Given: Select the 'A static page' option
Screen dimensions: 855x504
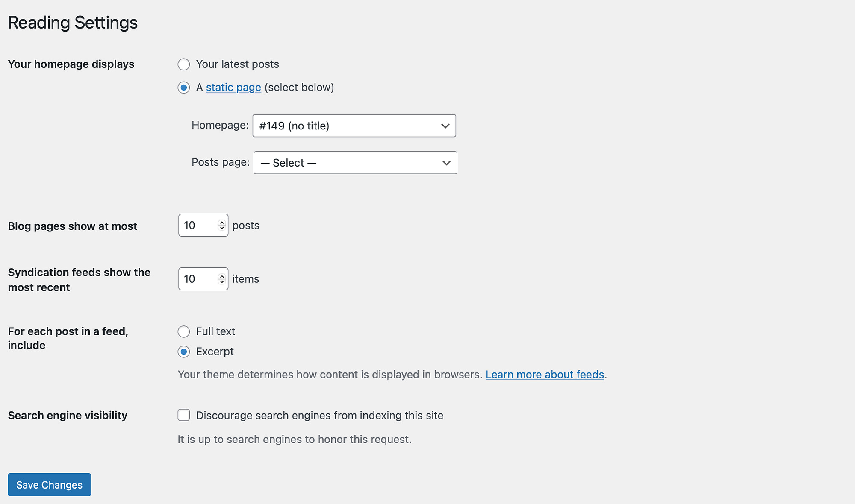Looking at the screenshot, I should pos(183,88).
